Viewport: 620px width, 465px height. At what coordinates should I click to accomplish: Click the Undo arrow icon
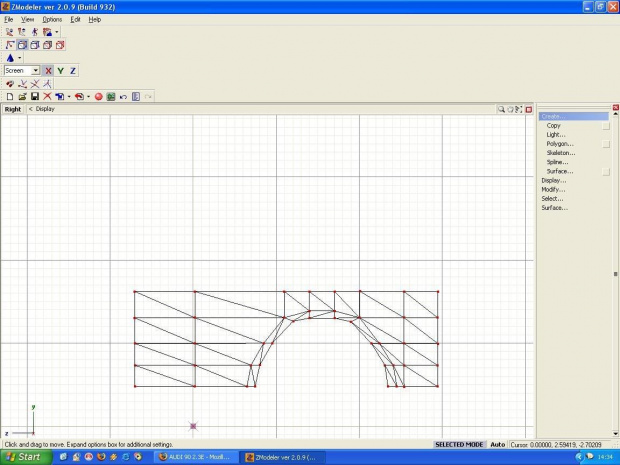pyautogui.click(x=123, y=96)
